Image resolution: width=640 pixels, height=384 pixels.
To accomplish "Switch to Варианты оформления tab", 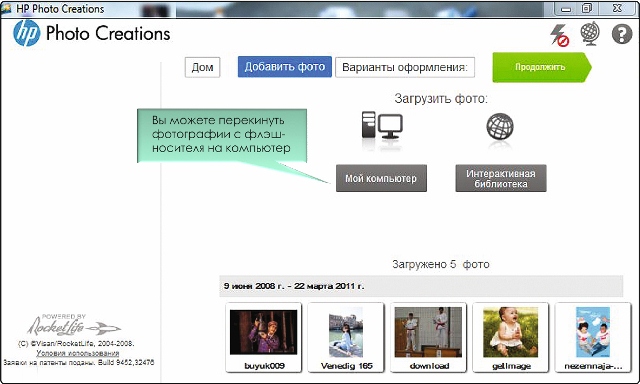I will coord(404,67).
